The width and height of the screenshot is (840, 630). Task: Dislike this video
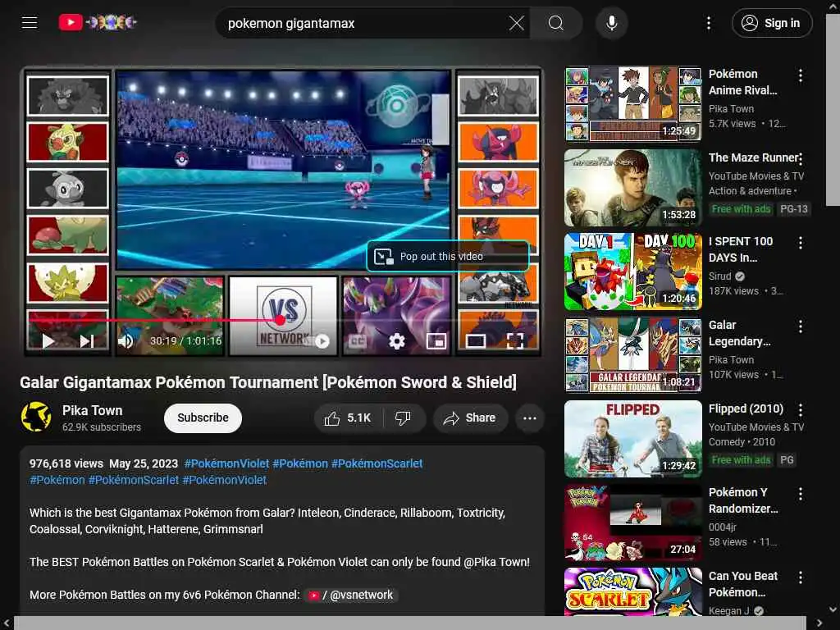coord(404,418)
